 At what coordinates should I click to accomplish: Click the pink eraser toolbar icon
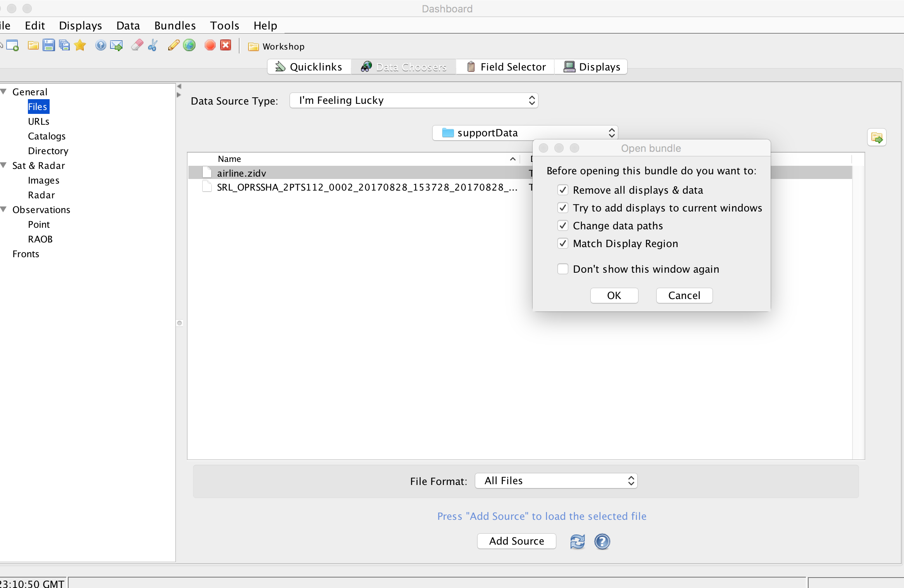point(137,46)
